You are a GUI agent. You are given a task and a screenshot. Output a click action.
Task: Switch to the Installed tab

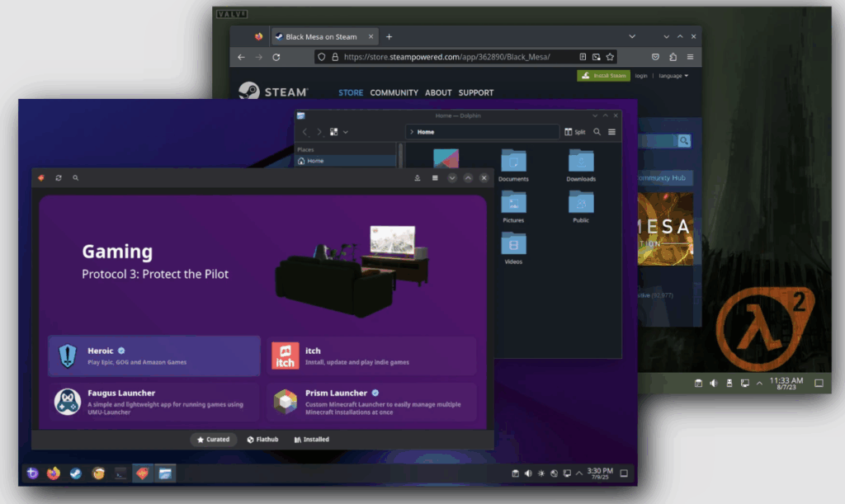click(x=311, y=440)
